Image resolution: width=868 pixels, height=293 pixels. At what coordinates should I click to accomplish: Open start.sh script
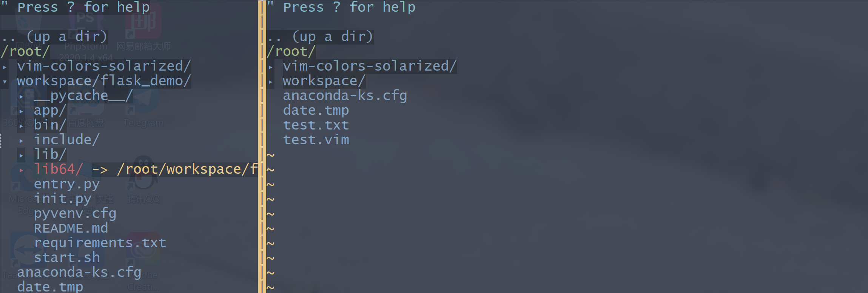click(x=67, y=258)
